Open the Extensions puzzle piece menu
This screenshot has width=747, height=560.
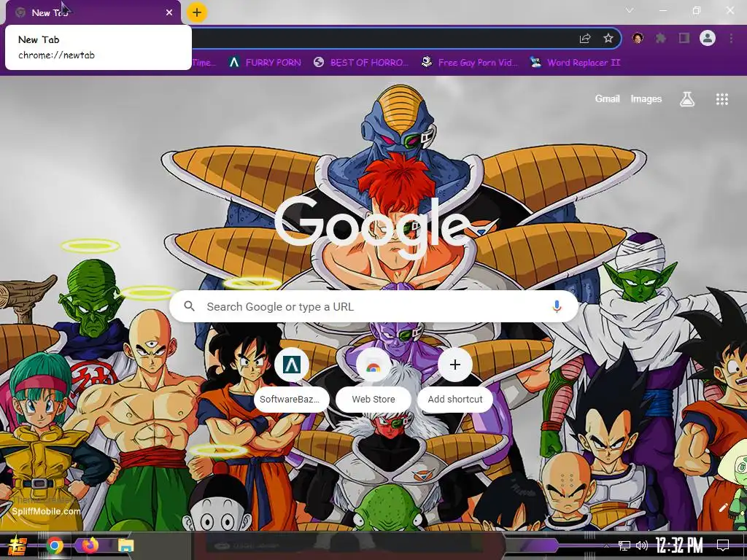click(x=660, y=38)
